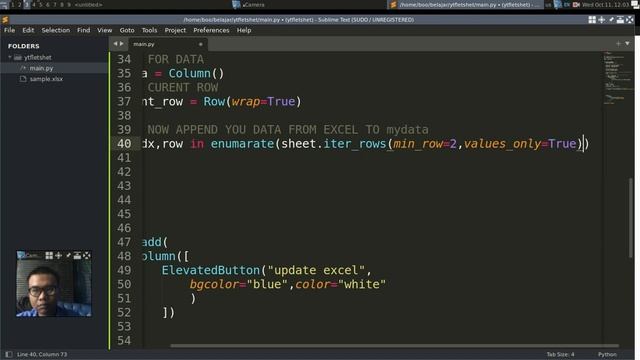Click the new tab plus icon
The image size is (640, 360).
pos(618,44)
